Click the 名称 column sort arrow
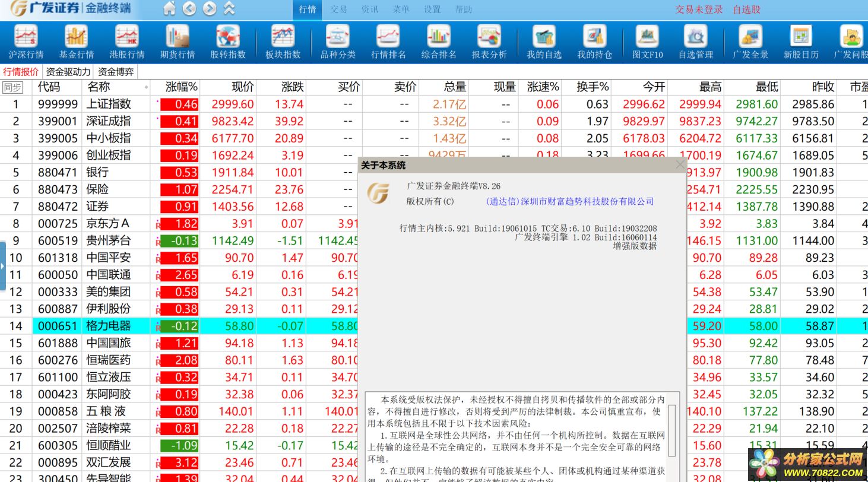This screenshot has width=868, height=482. pos(146,87)
